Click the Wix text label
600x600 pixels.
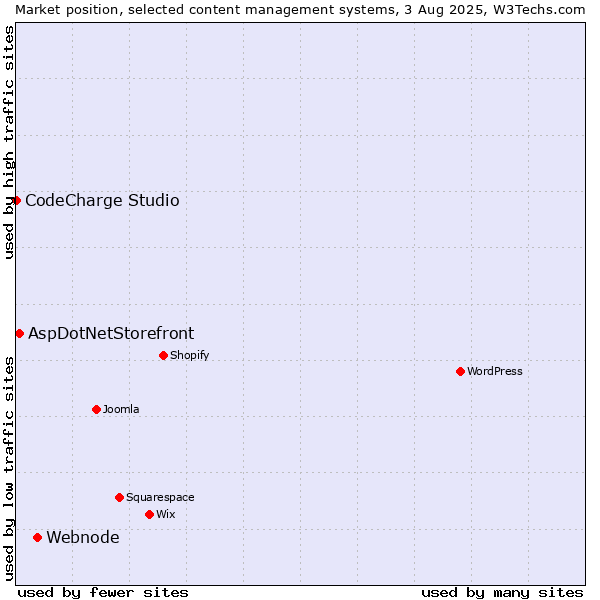[x=166, y=514]
